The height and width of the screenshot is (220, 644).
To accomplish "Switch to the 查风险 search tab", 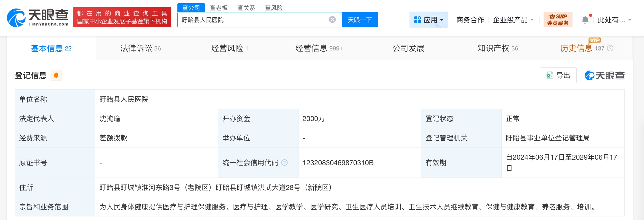I will click(x=274, y=8).
